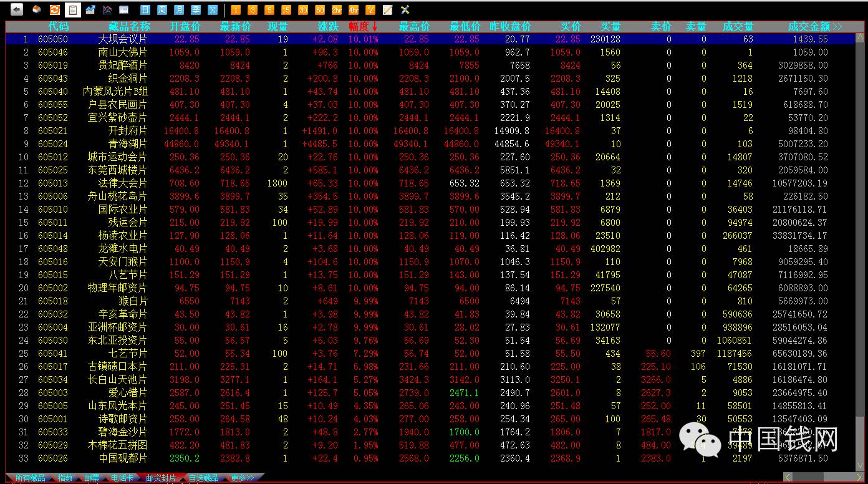Select the 宜兴紫砂壶片 row
Screen dimensions: 868x484
click(x=430, y=118)
